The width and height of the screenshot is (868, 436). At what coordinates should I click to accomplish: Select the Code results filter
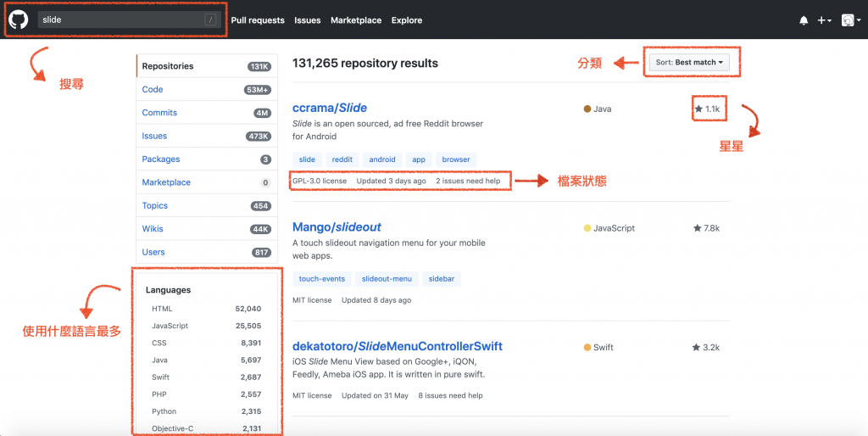click(x=207, y=89)
